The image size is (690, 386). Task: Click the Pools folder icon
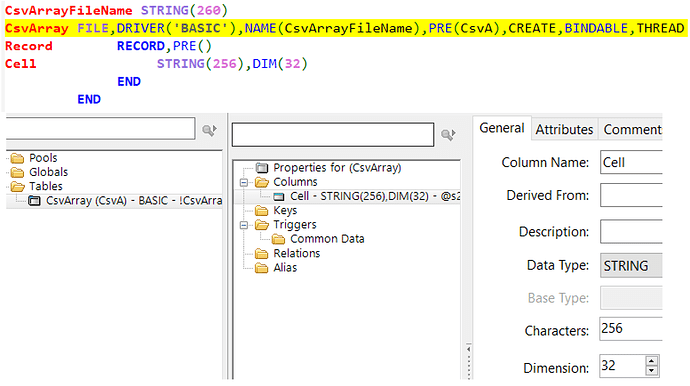pyautogui.click(x=18, y=158)
